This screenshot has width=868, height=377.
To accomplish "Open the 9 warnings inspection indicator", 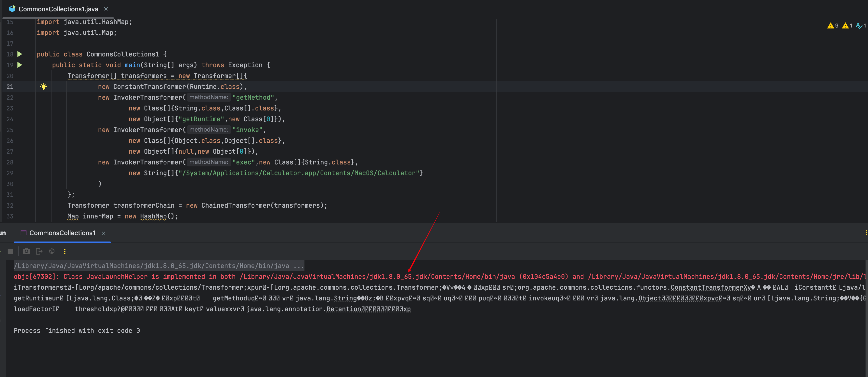I will 833,26.
